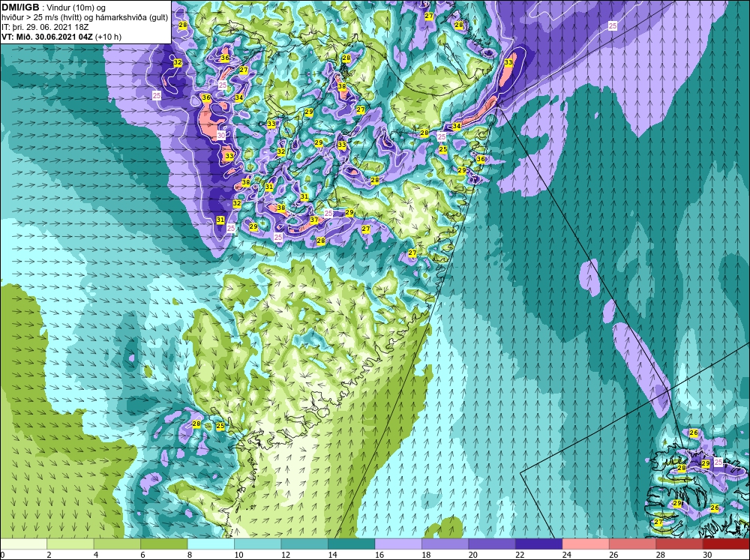750x560 pixels.
Task: Click the legend scale value 12
Action: pyautogui.click(x=285, y=555)
